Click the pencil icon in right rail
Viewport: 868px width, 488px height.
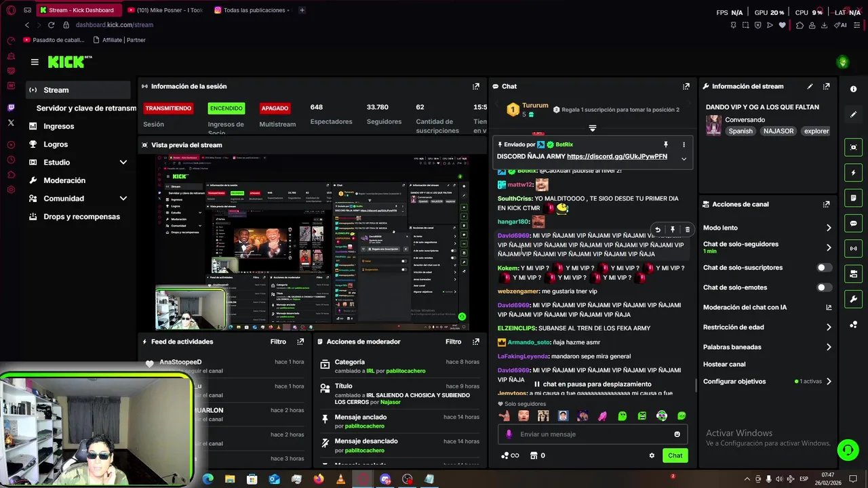(x=853, y=115)
